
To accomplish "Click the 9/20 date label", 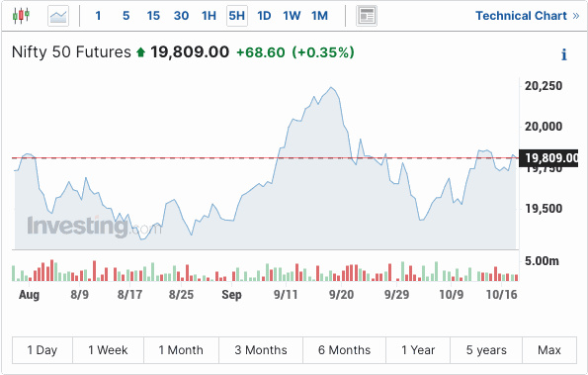I will [341, 295].
